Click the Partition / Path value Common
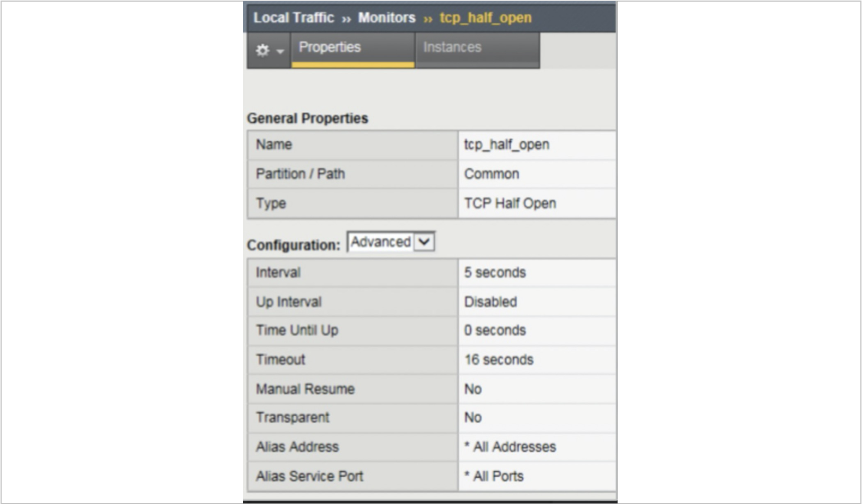The height and width of the screenshot is (504, 862). [492, 174]
